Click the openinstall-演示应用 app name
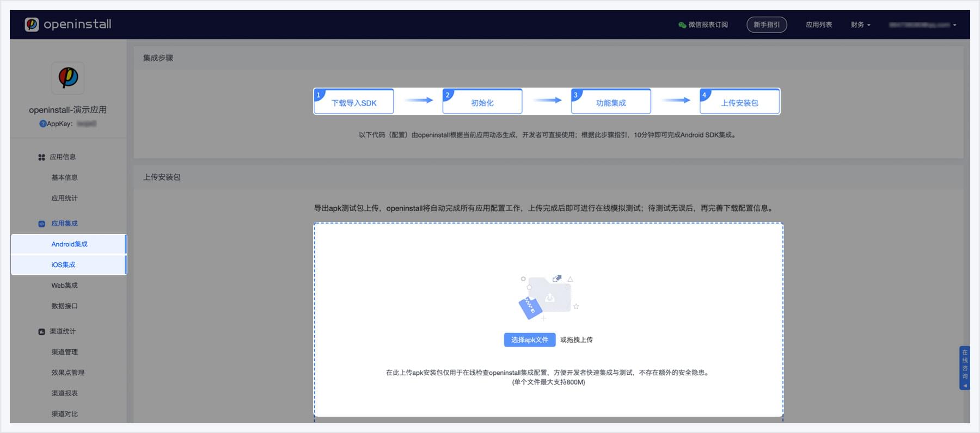 tap(68, 109)
